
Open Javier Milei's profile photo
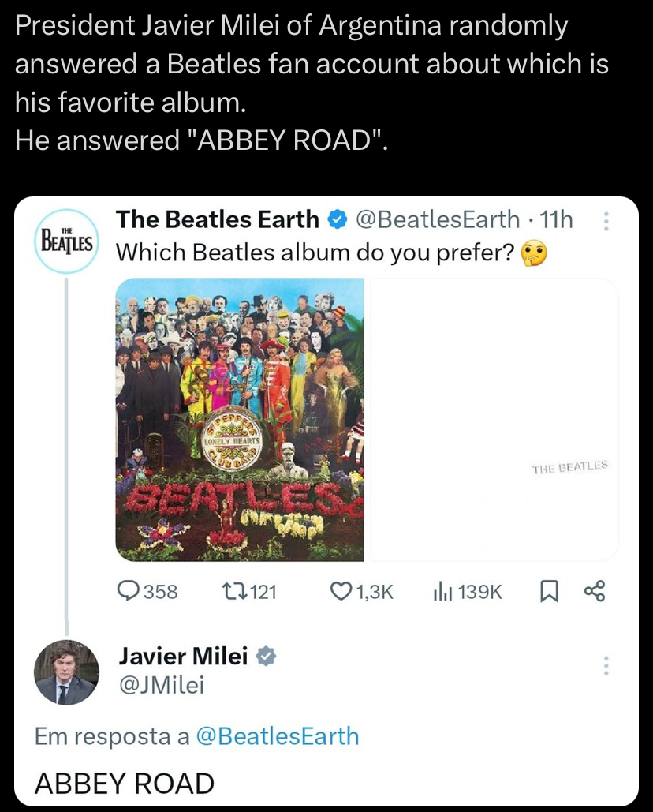click(66, 672)
